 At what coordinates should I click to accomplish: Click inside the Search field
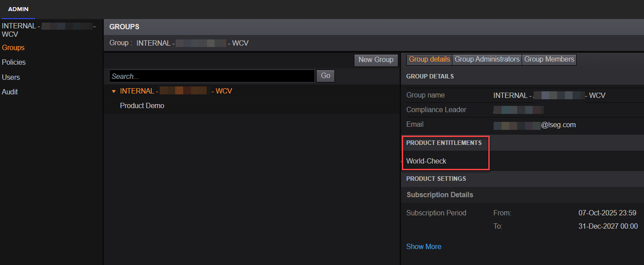pos(212,76)
